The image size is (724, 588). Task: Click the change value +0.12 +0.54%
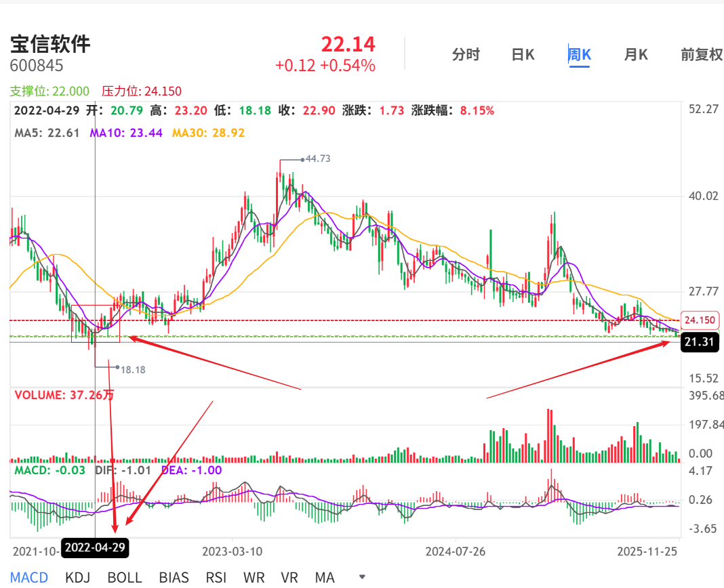tap(325, 66)
